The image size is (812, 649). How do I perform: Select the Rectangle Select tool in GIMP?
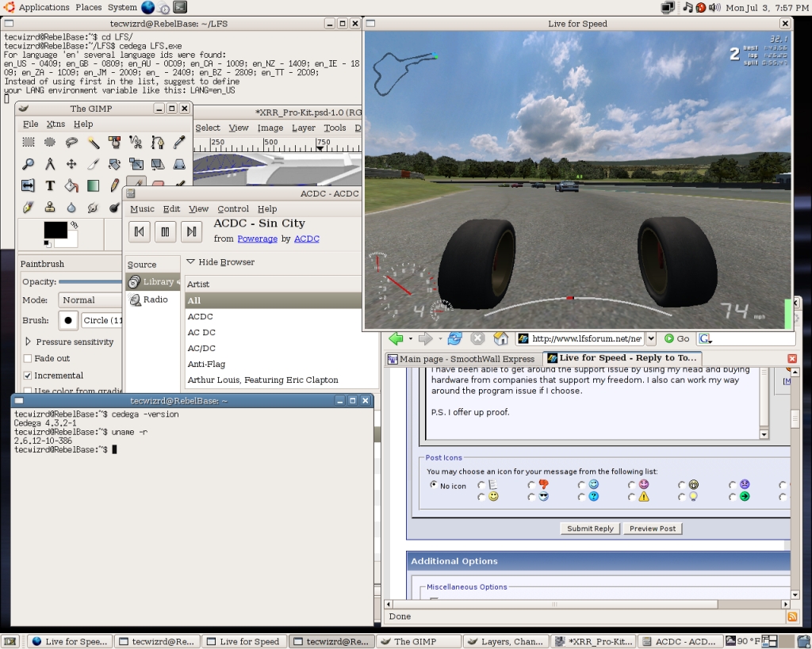tap(28, 143)
